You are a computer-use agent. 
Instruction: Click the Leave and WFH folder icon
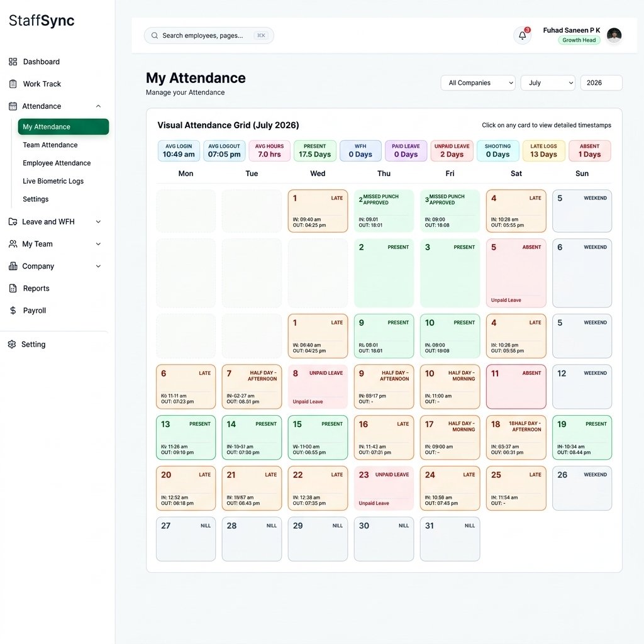(13, 222)
